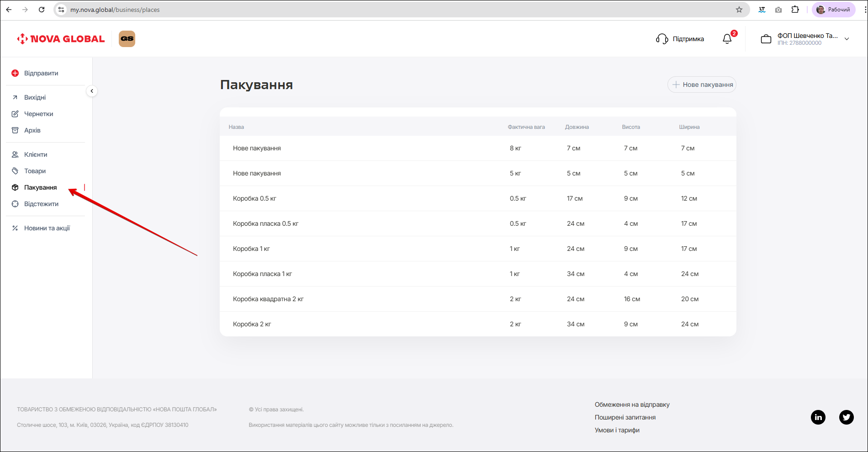The height and width of the screenshot is (452, 868).
Task: Click Нове пакування row with 5 кг
Action: click(x=478, y=173)
